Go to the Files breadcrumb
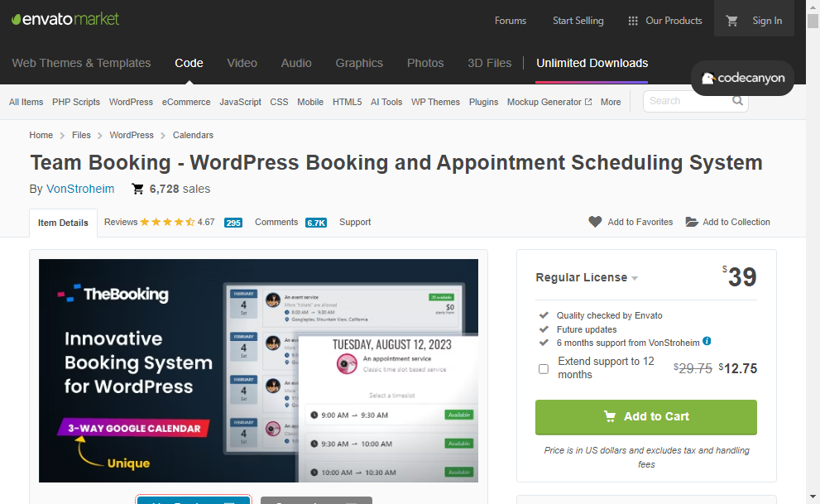Screen dimensions: 820x504 click(81, 135)
